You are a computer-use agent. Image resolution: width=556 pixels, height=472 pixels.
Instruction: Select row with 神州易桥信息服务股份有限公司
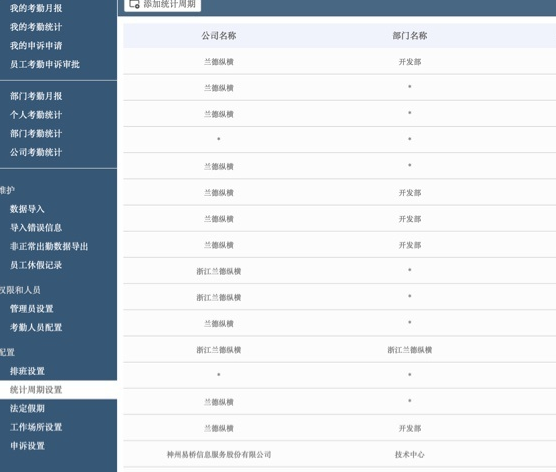(340, 454)
